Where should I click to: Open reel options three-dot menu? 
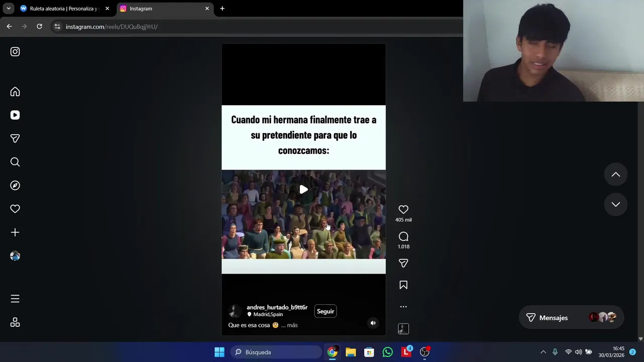click(x=404, y=307)
